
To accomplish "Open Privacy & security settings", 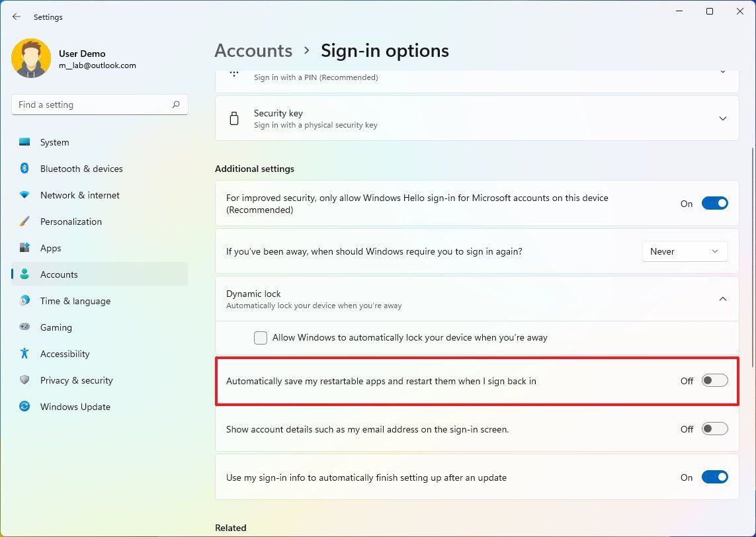I will [77, 380].
